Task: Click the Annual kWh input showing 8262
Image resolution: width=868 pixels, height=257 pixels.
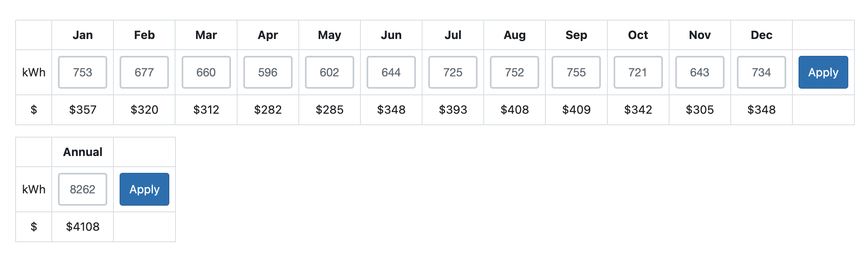Action: (83, 189)
